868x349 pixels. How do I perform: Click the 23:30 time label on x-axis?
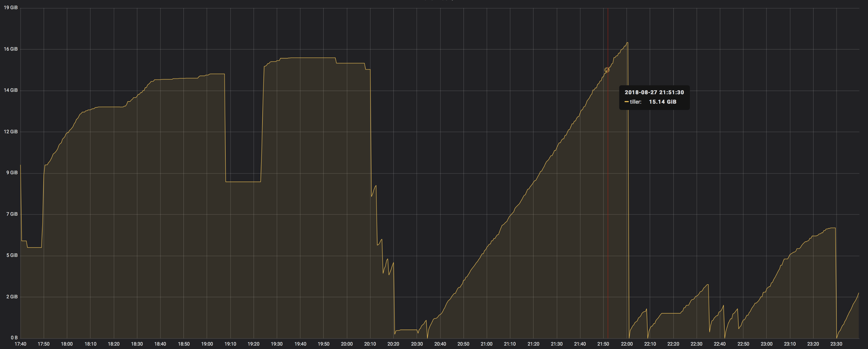pos(836,344)
